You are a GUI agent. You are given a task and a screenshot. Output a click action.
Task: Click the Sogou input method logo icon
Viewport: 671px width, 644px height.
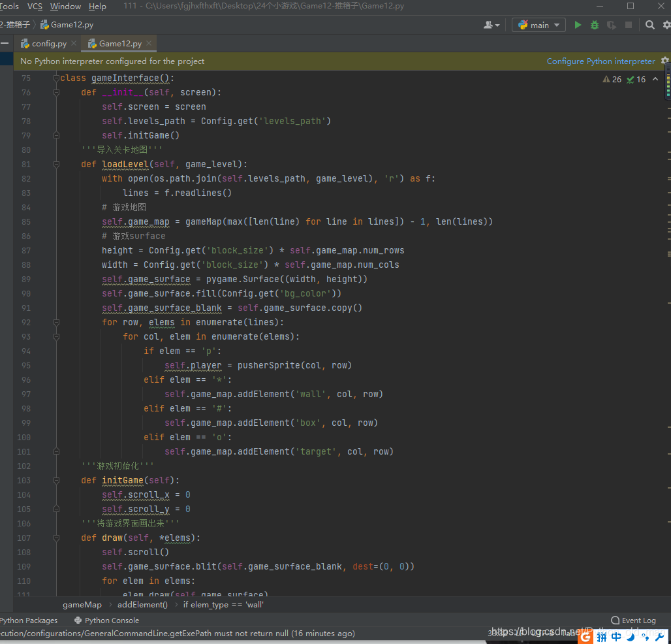click(585, 637)
